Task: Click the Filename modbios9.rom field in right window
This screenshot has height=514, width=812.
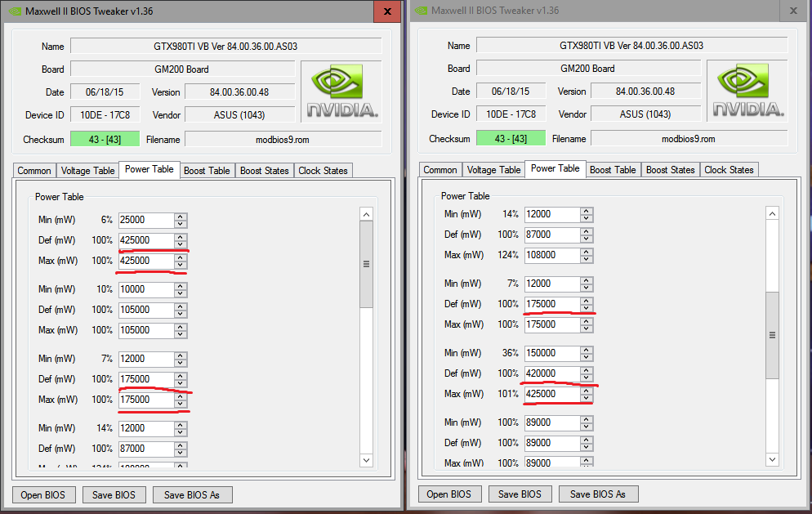Action: click(689, 139)
